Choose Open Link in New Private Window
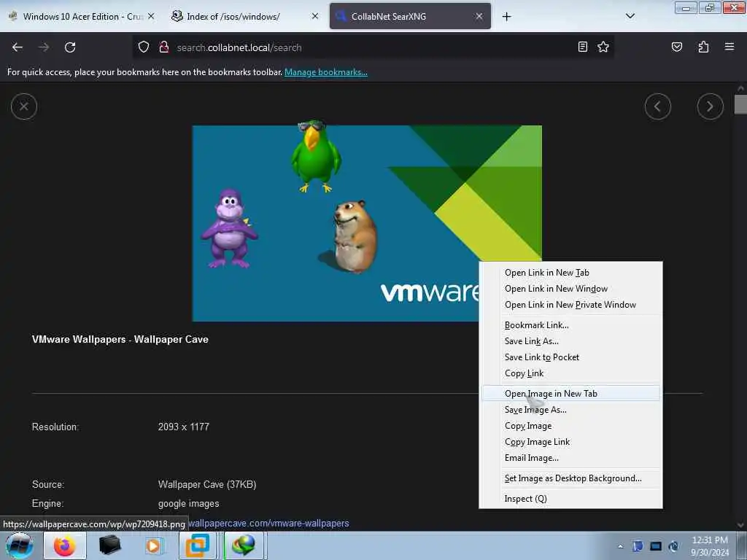Screen dimensions: 747x560 click(x=570, y=305)
